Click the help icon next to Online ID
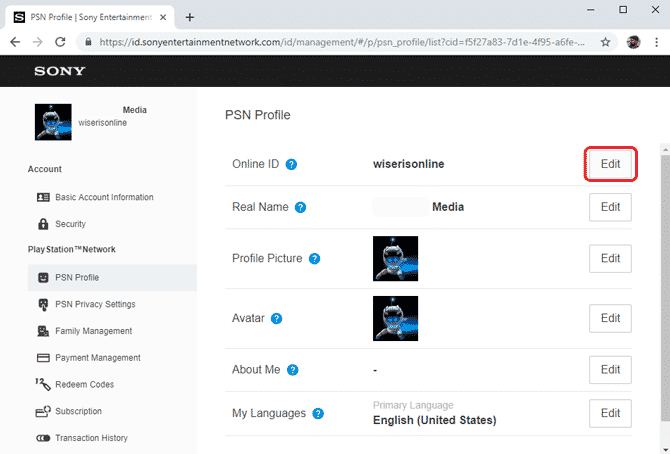Screen dimensions: 670x454 (291, 165)
